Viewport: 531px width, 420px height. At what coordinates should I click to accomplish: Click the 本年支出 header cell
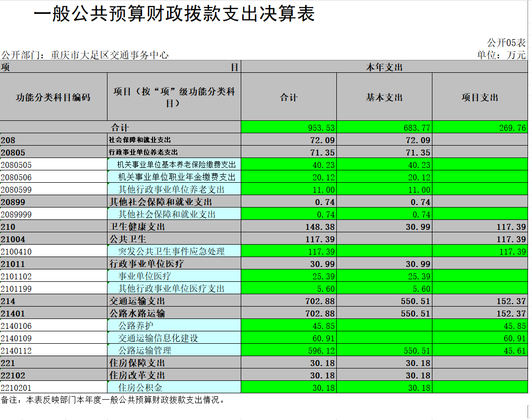pos(384,67)
